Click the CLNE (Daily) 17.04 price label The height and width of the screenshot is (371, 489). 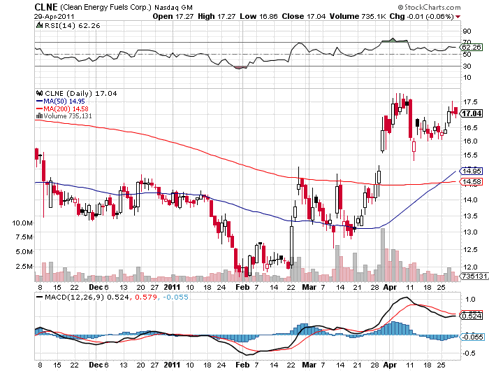tap(81, 93)
